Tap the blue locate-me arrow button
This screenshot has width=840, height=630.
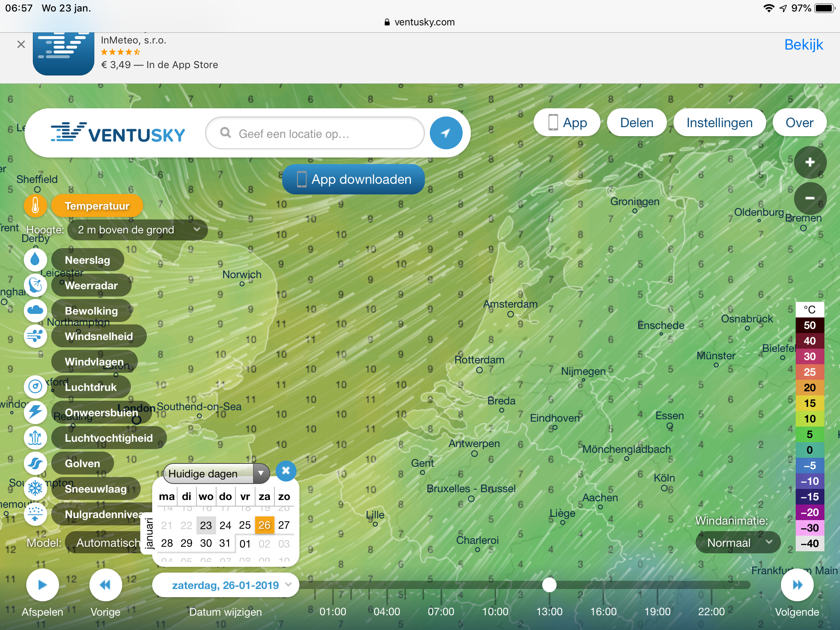coord(446,133)
